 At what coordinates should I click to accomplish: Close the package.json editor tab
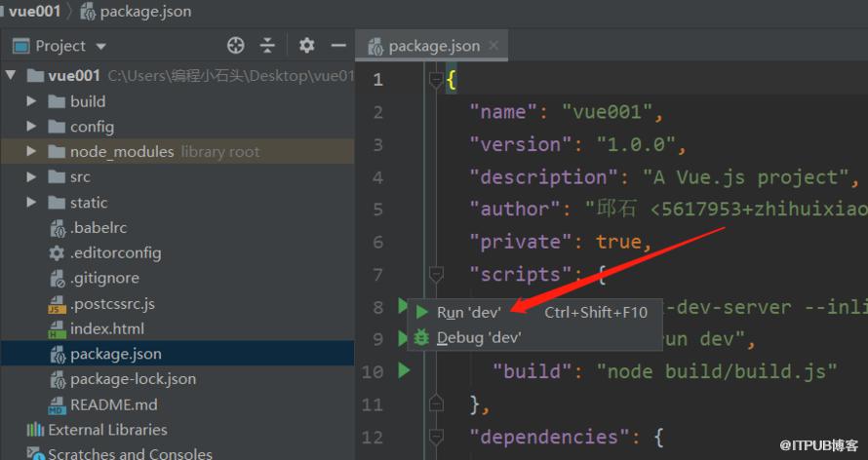[493, 46]
